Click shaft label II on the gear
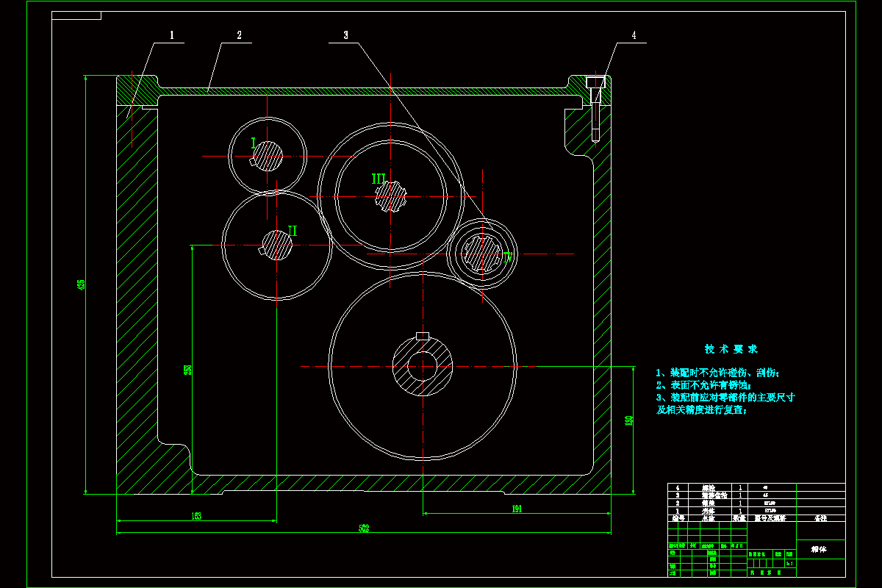 coord(292,231)
